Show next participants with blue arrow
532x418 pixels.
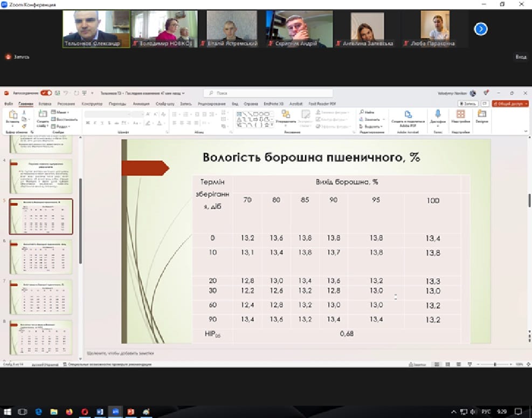pyautogui.click(x=480, y=29)
